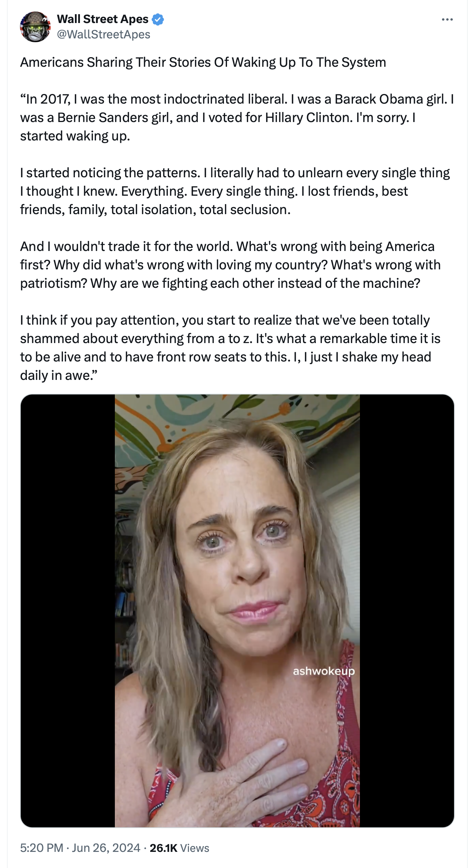Click the "Views" label beside the count
This screenshot has height=868, width=474.
click(x=195, y=848)
